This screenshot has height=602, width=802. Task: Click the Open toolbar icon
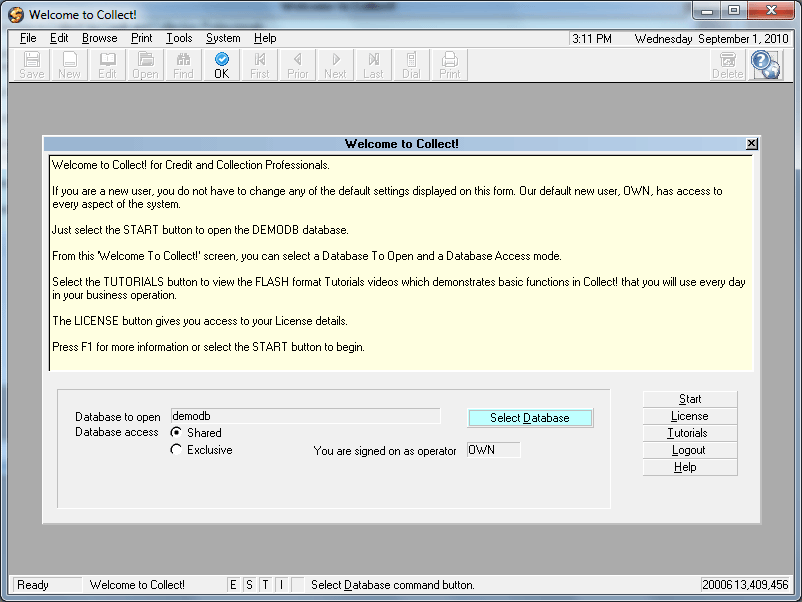pos(145,65)
